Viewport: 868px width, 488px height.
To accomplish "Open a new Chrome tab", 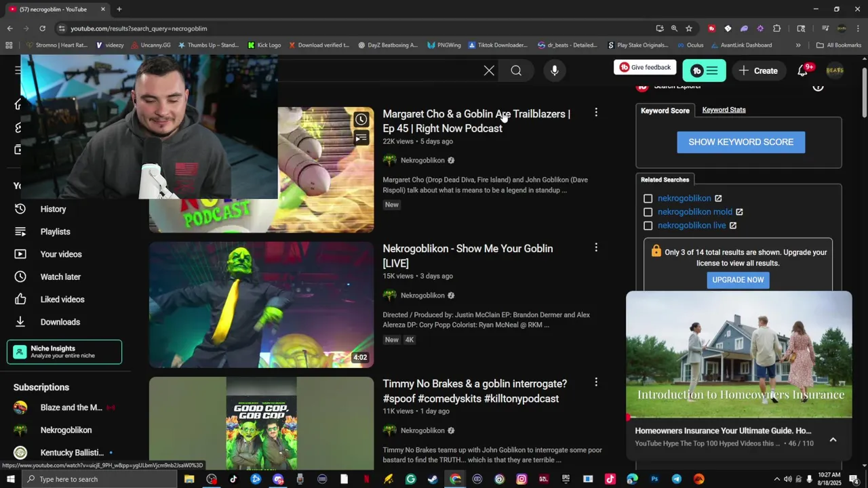I will 119,9.
